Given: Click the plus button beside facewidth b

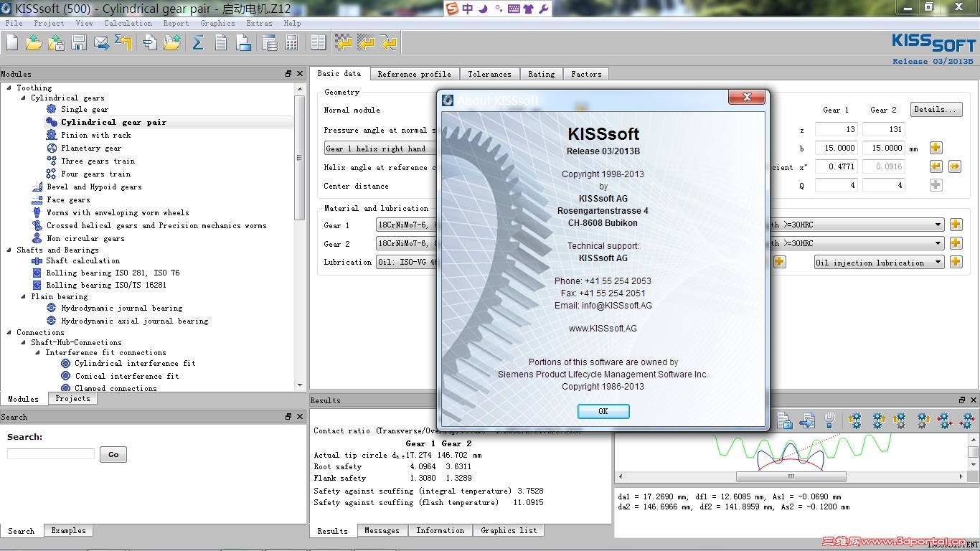Looking at the screenshot, I should click(936, 148).
